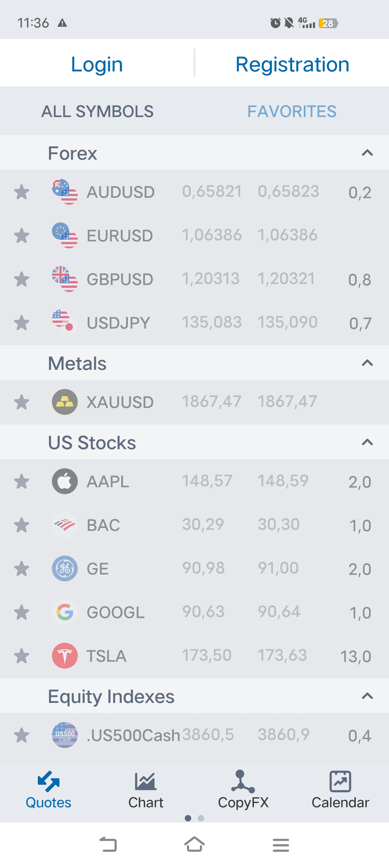The width and height of the screenshot is (389, 868).
Task: Toggle favorite star for EURUSD
Action: 22,236
